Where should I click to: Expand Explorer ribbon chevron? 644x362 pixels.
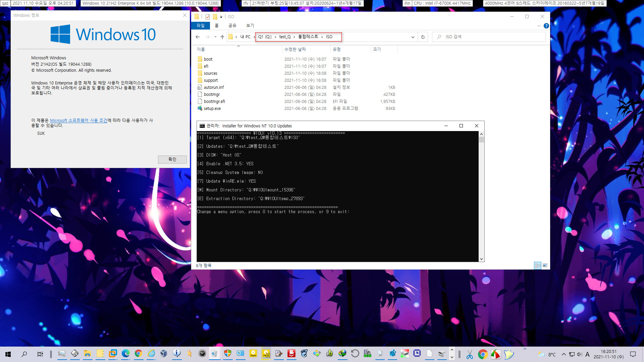point(539,26)
